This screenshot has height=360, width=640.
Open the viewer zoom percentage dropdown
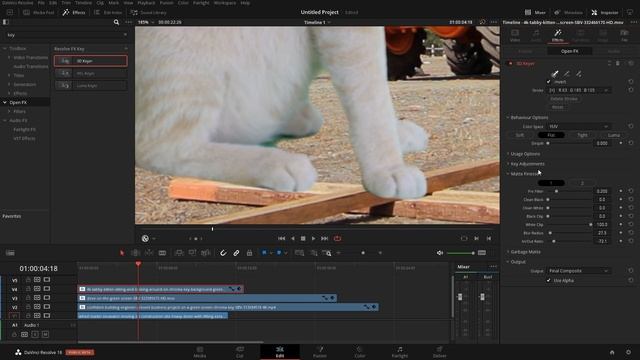point(146,22)
